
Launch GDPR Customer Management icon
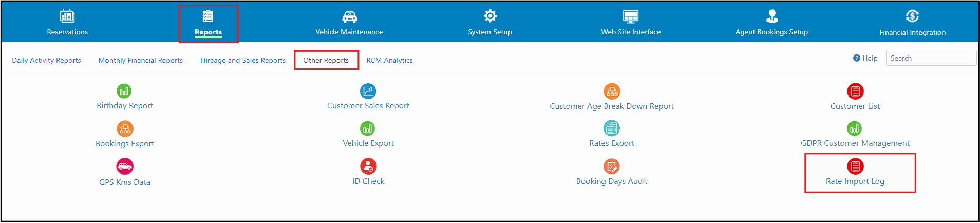click(x=854, y=128)
